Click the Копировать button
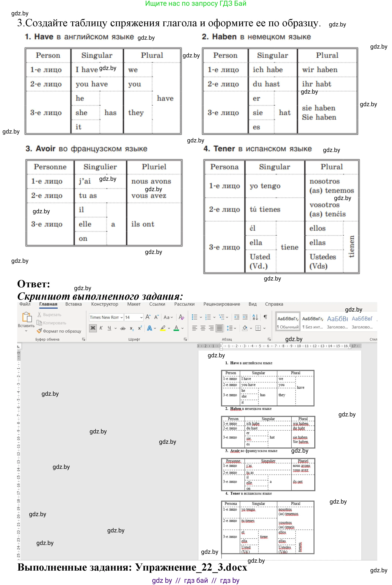Screen dimensions: 392x585 (x=52, y=323)
